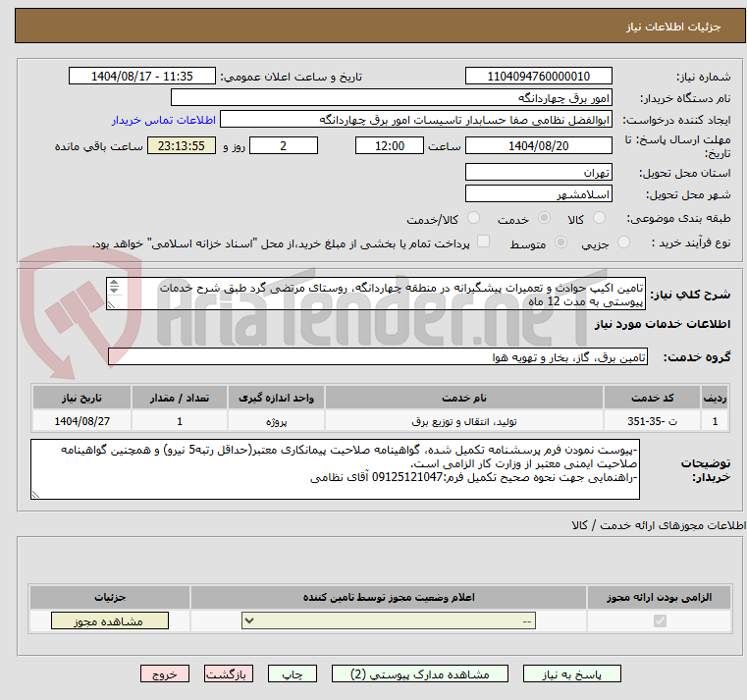Toggle the اسناد خزانه اسلامی payment checkbox

(x=484, y=242)
